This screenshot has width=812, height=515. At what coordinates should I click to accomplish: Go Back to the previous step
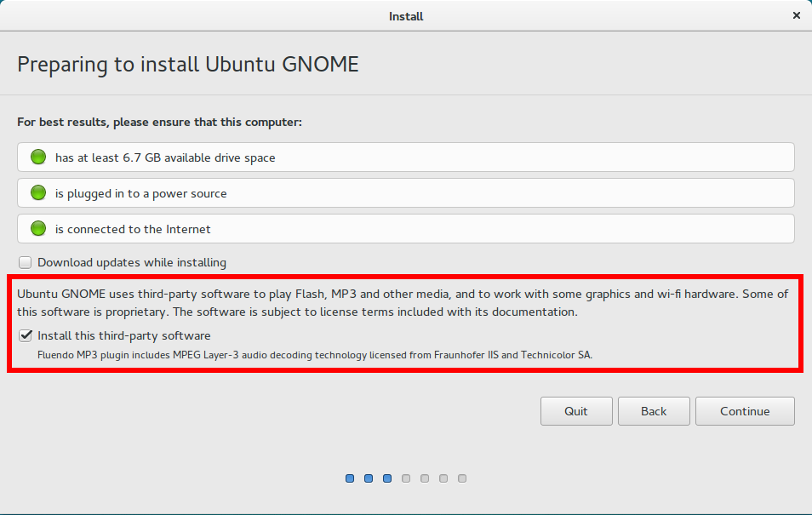(654, 411)
